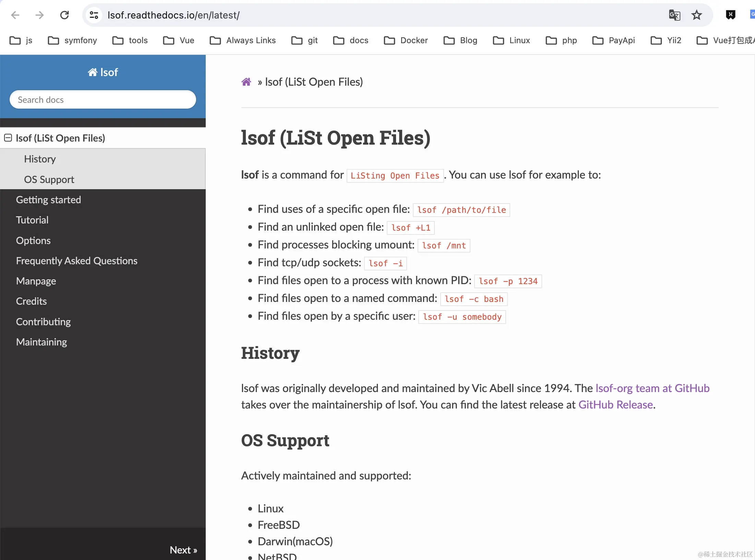
Task: Open the black shield extension icon
Action: click(730, 15)
